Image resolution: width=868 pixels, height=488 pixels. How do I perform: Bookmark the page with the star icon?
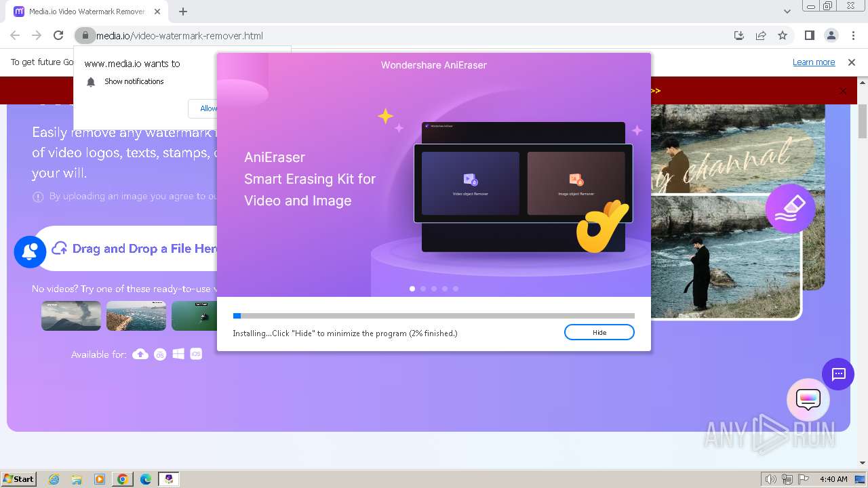[x=783, y=35]
